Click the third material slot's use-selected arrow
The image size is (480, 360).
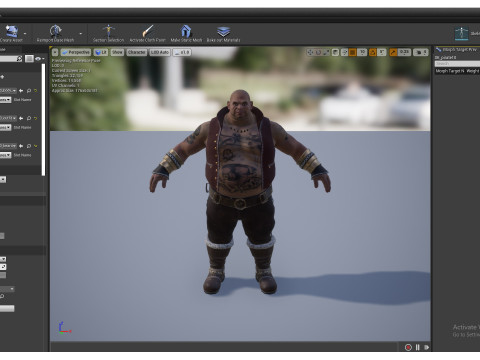point(21,146)
